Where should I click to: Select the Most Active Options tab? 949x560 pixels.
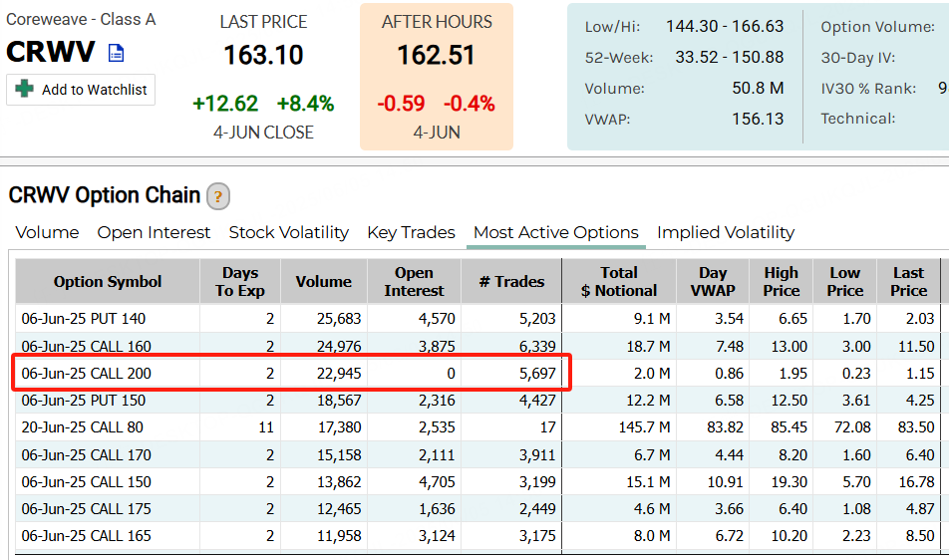point(555,232)
